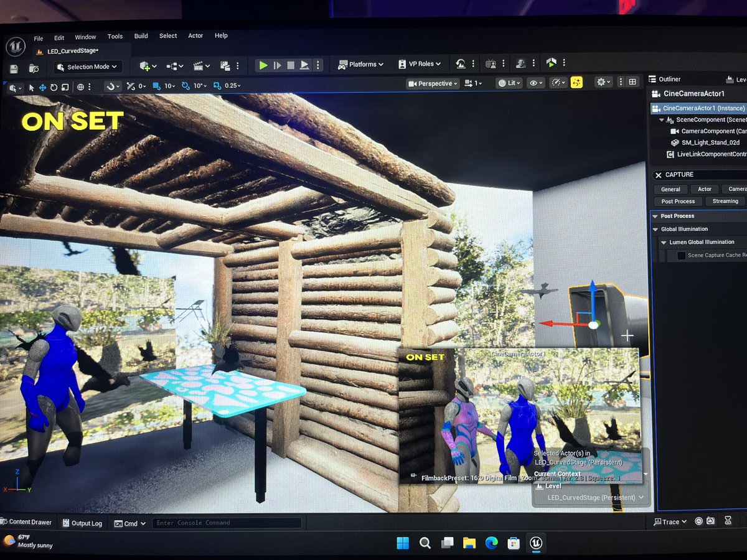Select the Translate move tool
Image resolution: width=747 pixels, height=560 pixels.
click(42, 87)
